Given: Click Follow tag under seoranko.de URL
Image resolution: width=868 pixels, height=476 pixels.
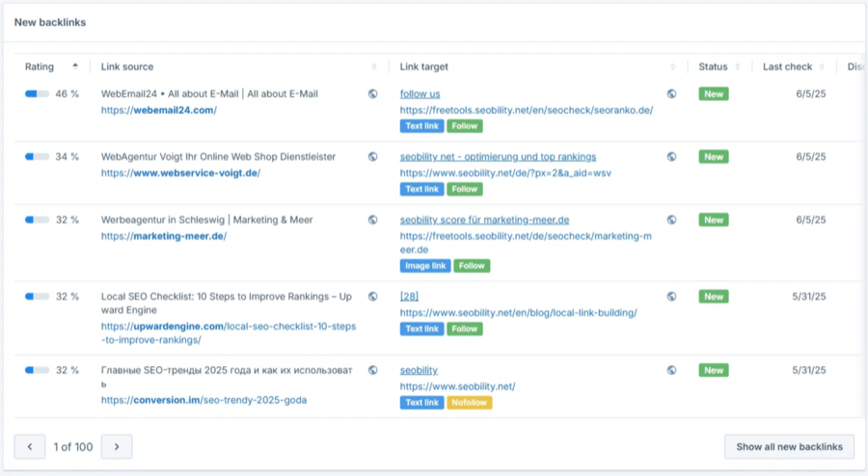Looking at the screenshot, I should pyautogui.click(x=465, y=126).
